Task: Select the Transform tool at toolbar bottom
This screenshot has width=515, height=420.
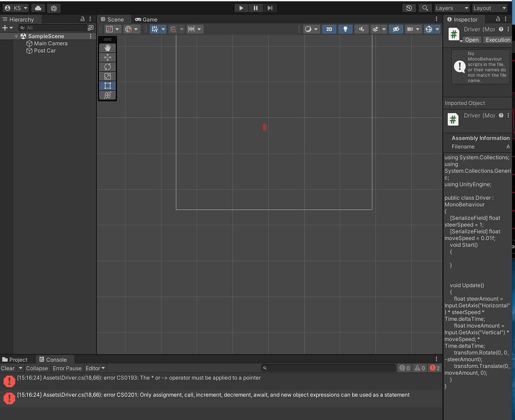Action: point(107,95)
